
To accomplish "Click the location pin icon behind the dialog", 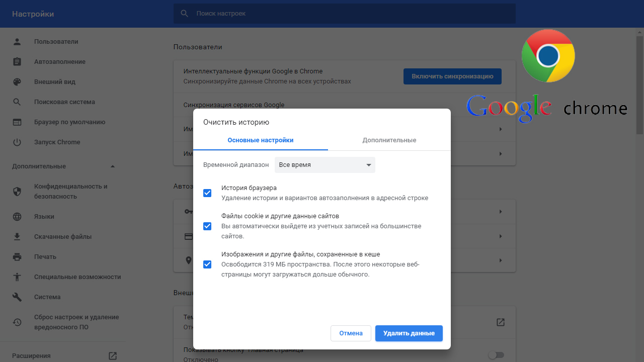I will (189, 260).
